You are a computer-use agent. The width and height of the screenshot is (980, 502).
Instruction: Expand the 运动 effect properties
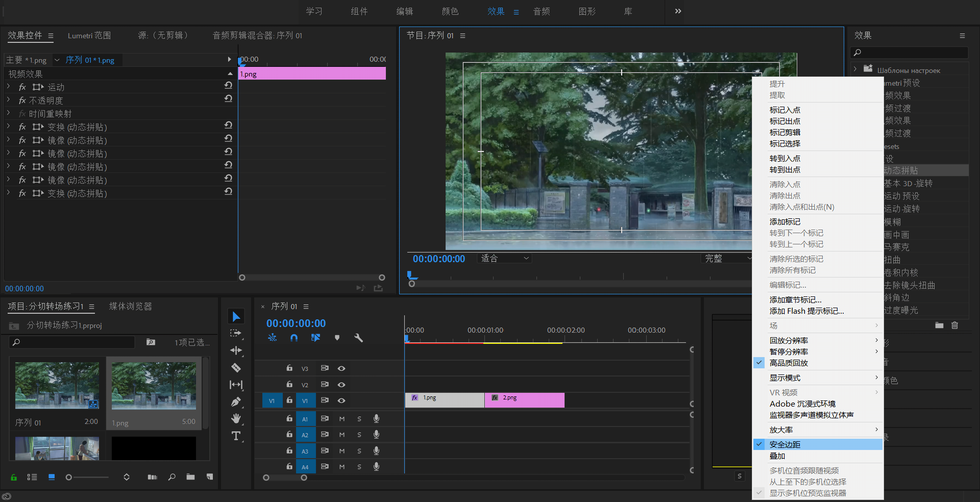tap(8, 86)
